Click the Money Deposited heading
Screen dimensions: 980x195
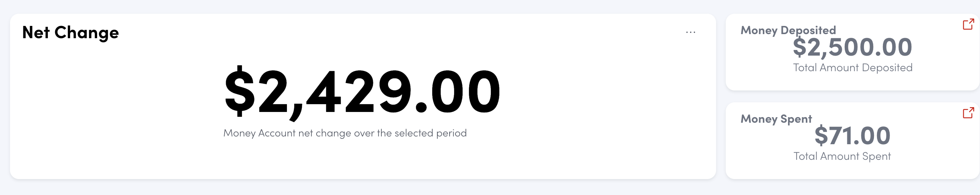tap(788, 30)
